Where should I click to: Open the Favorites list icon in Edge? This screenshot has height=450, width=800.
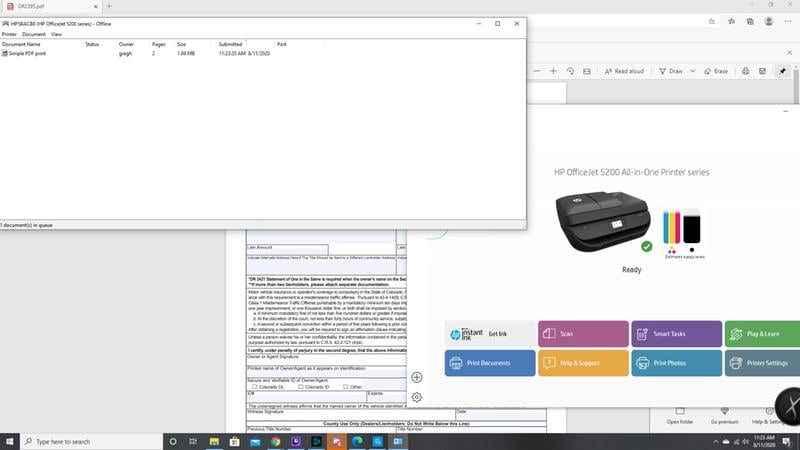pos(732,21)
